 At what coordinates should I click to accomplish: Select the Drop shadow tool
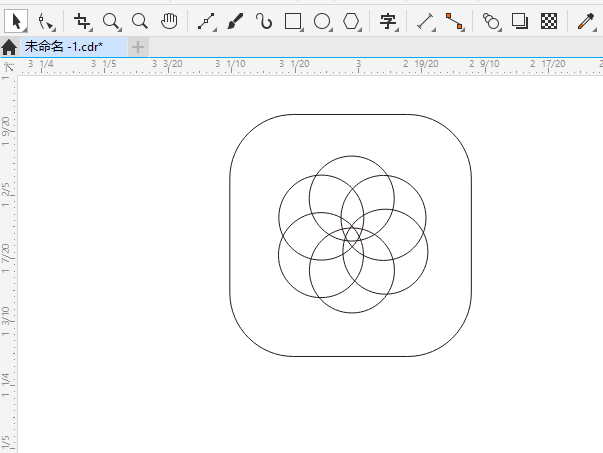pos(520,21)
